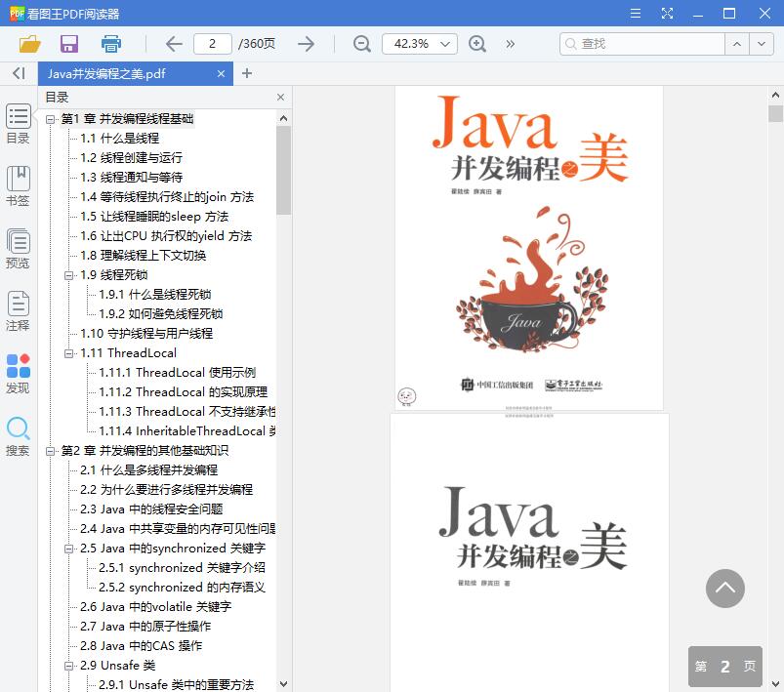The height and width of the screenshot is (692, 784).
Task: Zoom in with the plus magnifier
Action: (x=477, y=44)
